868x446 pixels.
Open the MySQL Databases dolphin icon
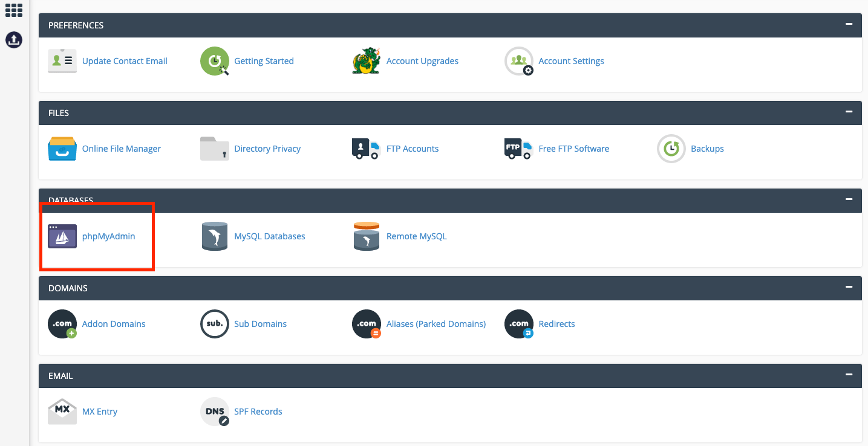point(214,236)
